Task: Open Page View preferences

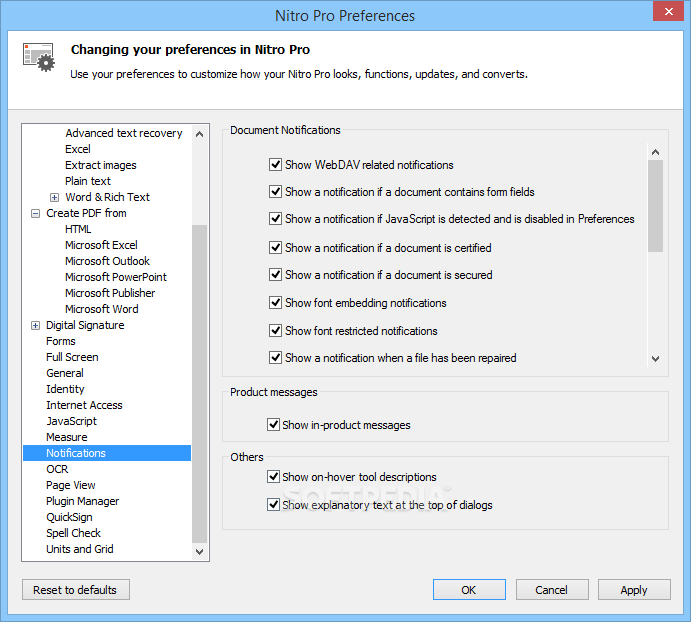Action: (x=71, y=485)
